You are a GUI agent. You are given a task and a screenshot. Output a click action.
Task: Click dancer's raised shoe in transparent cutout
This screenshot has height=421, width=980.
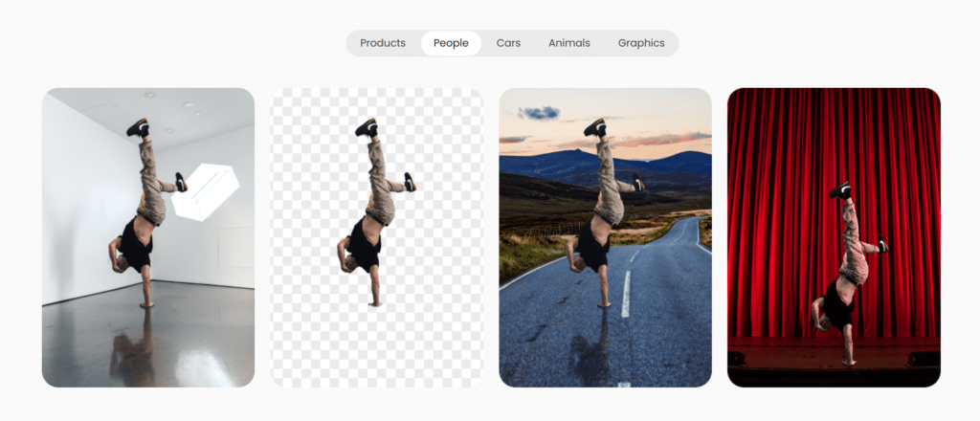pos(367,126)
